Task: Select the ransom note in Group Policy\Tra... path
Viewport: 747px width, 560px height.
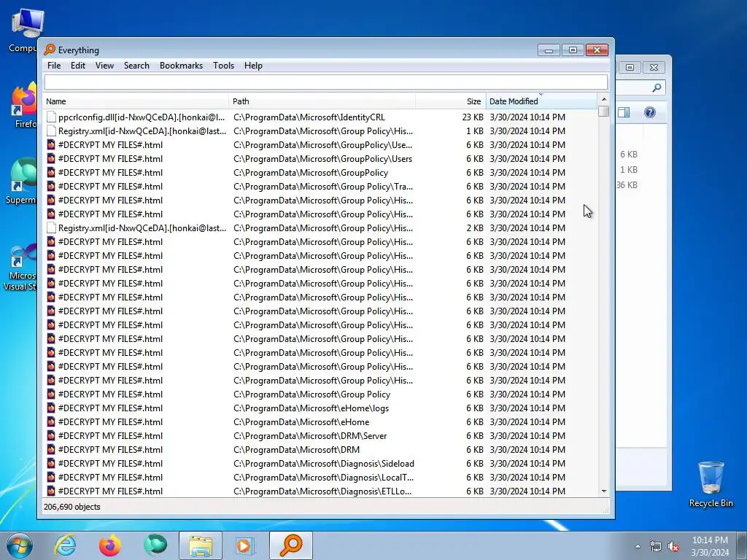Action: click(320, 186)
